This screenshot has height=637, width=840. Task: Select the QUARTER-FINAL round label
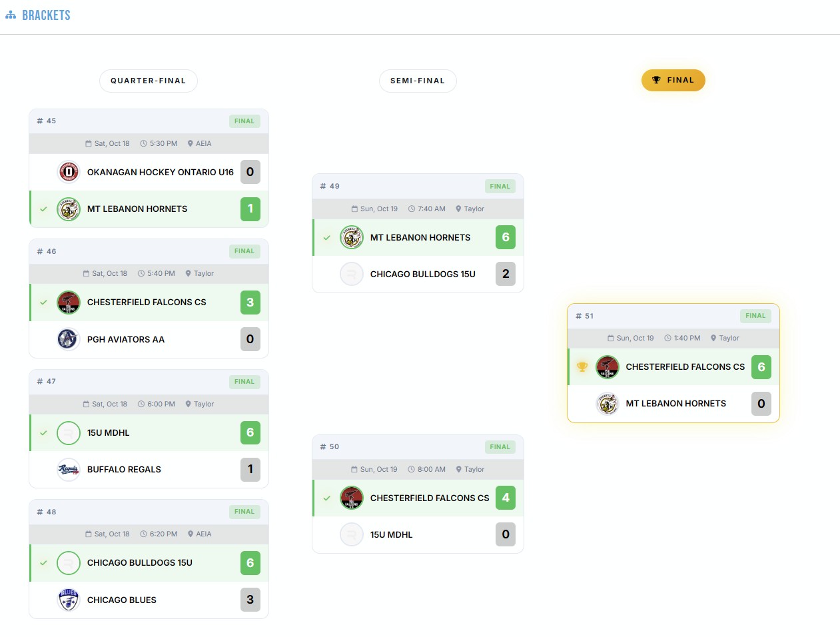tap(148, 80)
